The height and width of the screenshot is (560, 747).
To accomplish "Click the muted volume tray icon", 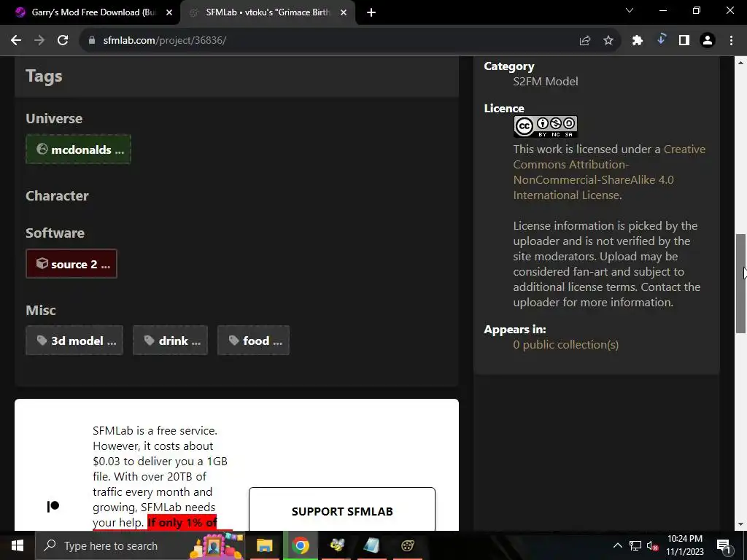I will coord(653,546).
